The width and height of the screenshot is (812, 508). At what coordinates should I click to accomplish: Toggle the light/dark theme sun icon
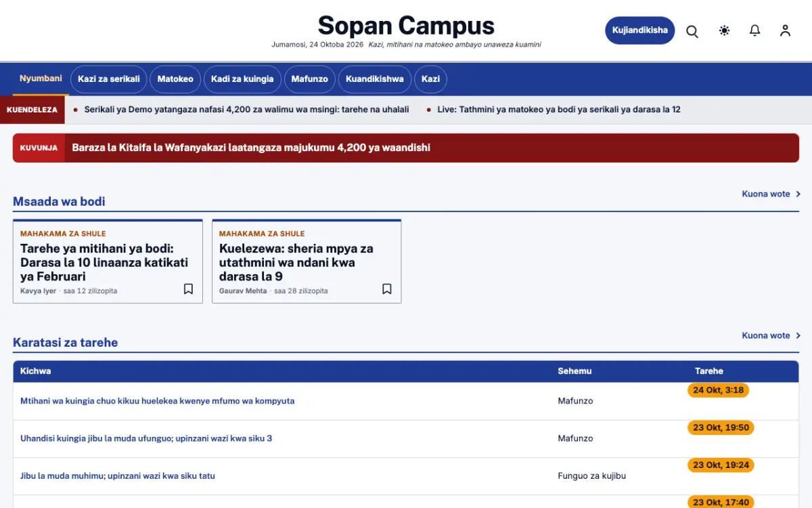click(x=725, y=30)
